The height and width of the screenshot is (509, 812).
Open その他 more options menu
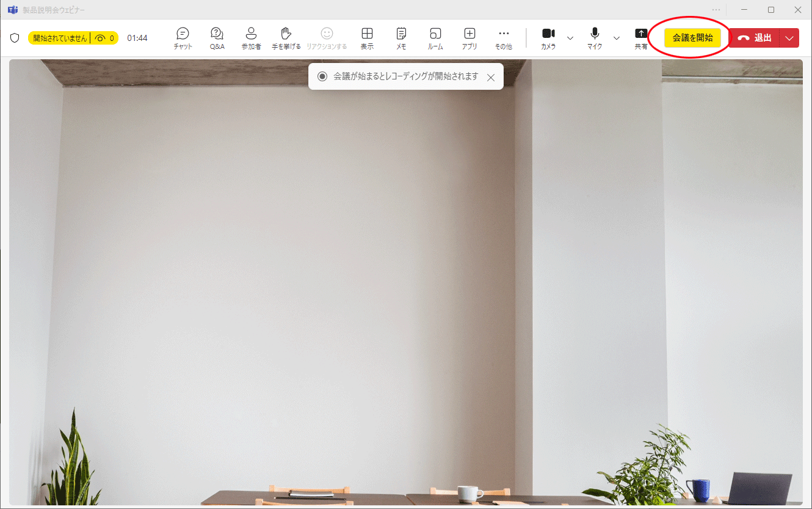click(504, 38)
